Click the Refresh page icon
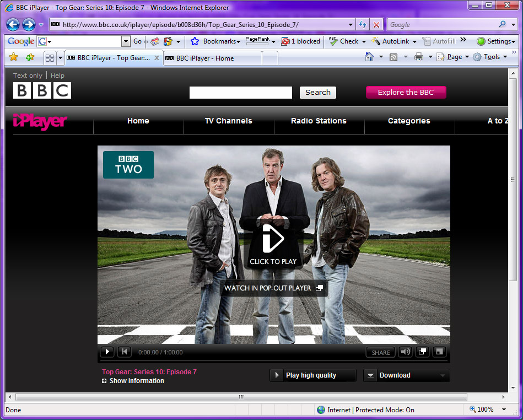 [x=363, y=25]
